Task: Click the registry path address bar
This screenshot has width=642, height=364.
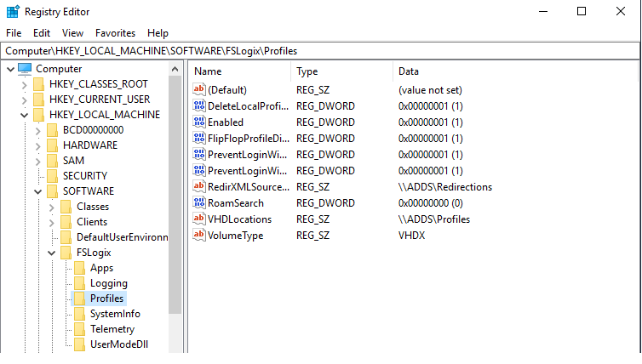Action: point(320,51)
